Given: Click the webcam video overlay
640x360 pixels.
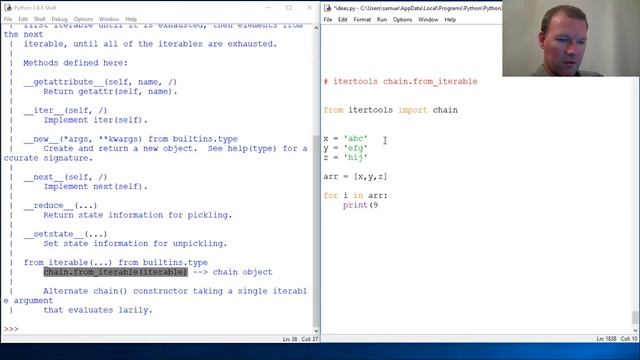Looking at the screenshot, I should [x=571, y=38].
